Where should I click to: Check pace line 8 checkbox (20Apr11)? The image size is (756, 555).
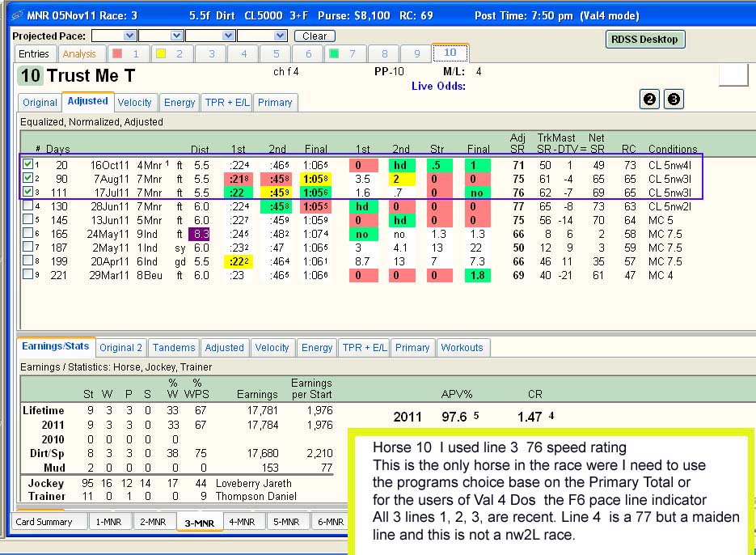(x=28, y=261)
